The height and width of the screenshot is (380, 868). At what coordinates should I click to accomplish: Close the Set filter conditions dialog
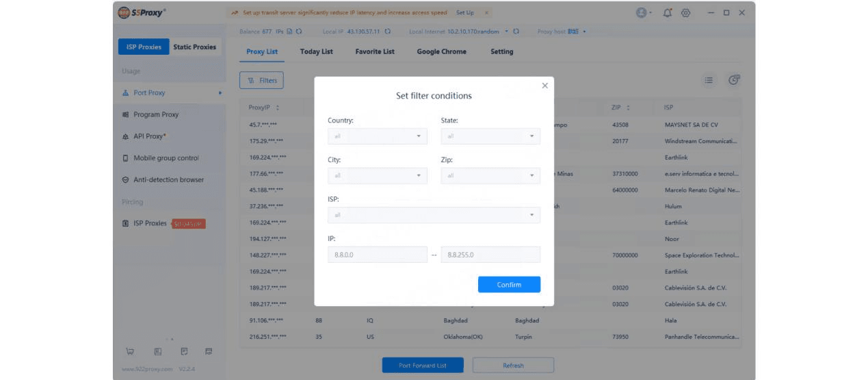[544, 86]
